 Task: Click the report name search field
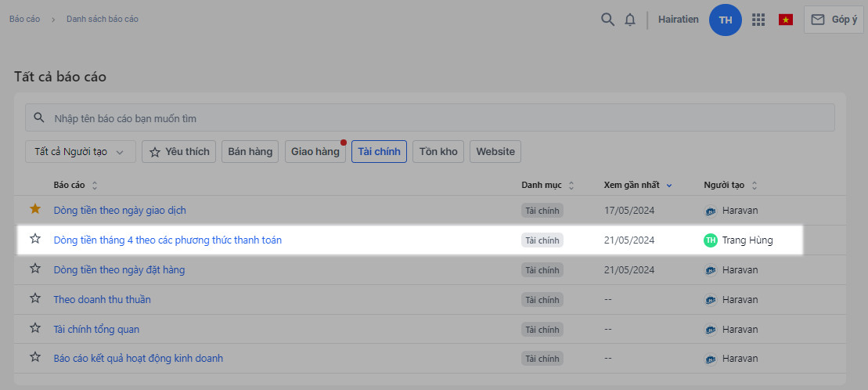(x=430, y=118)
